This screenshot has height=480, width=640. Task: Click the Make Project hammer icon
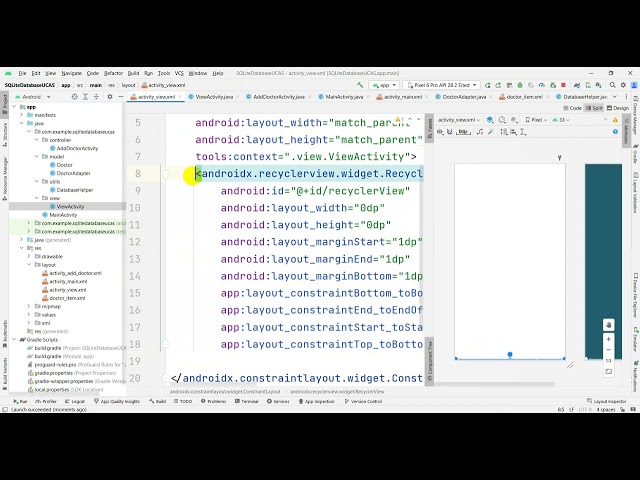(360, 85)
